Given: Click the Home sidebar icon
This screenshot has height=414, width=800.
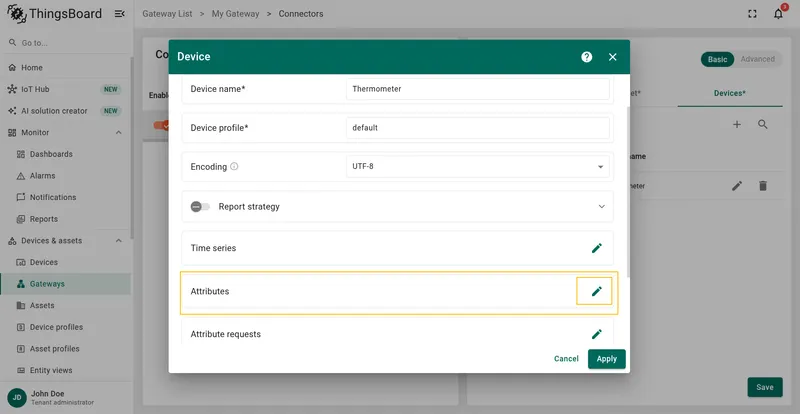Looking at the screenshot, I should pyautogui.click(x=12, y=67).
